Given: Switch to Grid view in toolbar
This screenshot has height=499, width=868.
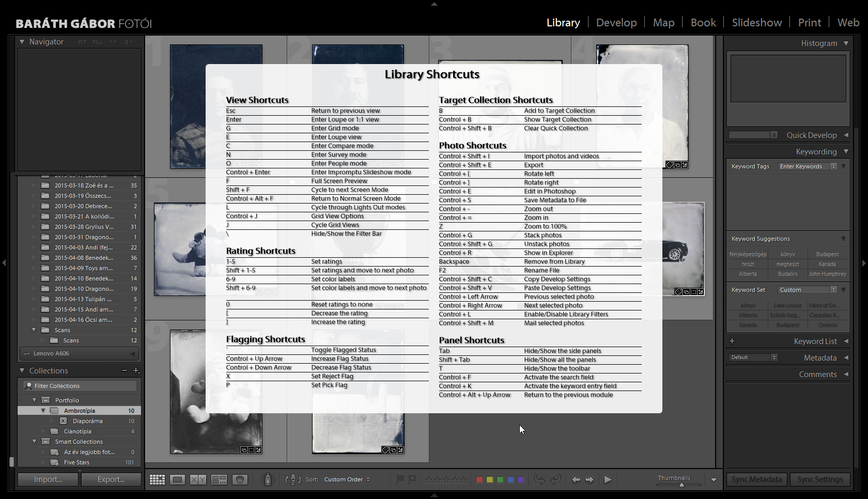Looking at the screenshot, I should [x=157, y=479].
